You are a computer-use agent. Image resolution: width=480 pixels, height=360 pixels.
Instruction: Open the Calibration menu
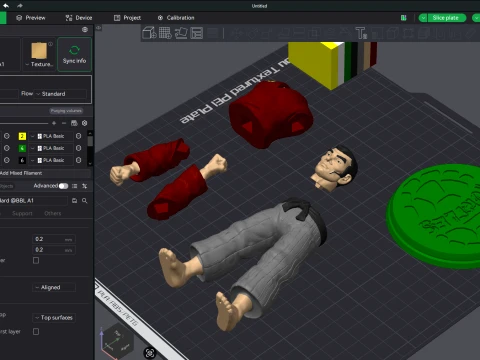[x=176, y=18]
